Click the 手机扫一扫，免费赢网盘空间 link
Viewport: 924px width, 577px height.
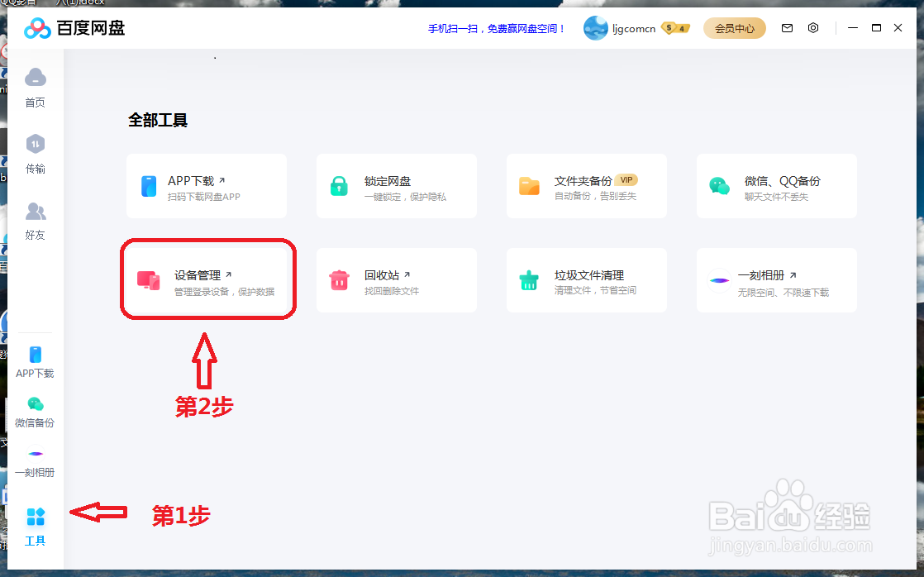[x=496, y=28]
